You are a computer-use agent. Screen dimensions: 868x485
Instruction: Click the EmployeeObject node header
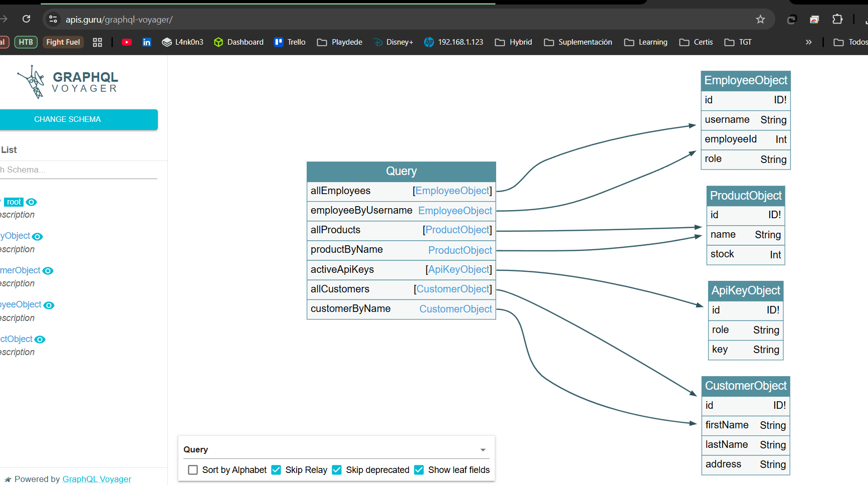pos(745,80)
